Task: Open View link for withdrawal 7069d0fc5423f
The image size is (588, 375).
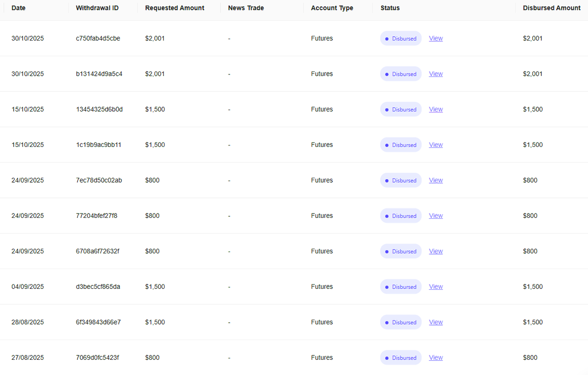Action: pos(436,357)
